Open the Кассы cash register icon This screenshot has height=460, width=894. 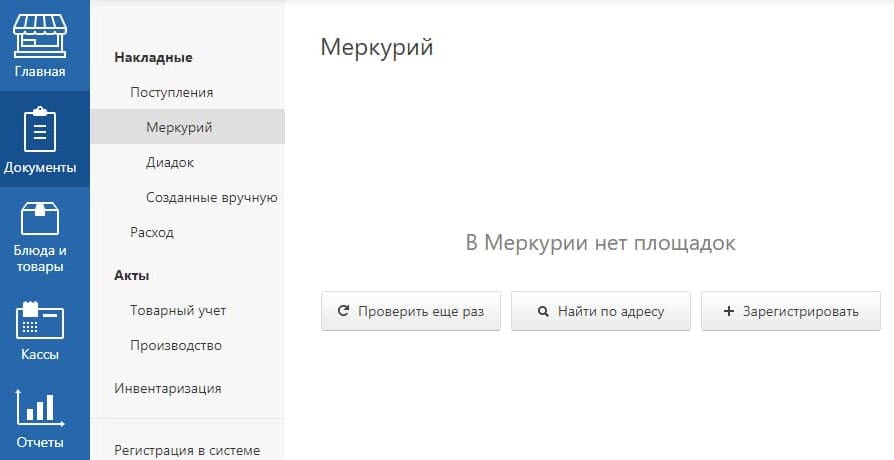click(39, 320)
